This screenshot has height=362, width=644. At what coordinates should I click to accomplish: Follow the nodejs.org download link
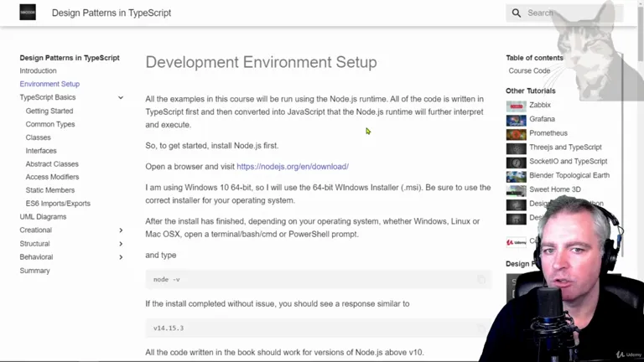tap(293, 167)
